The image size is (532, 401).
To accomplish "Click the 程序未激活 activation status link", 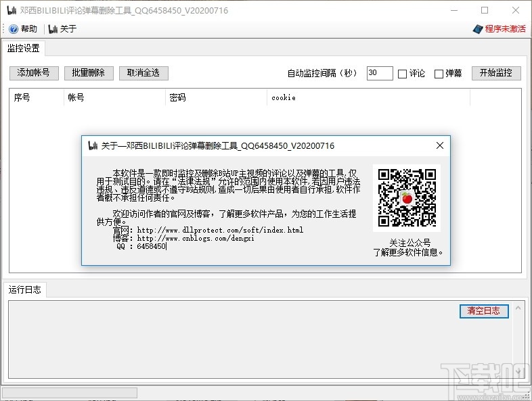I will [x=505, y=29].
